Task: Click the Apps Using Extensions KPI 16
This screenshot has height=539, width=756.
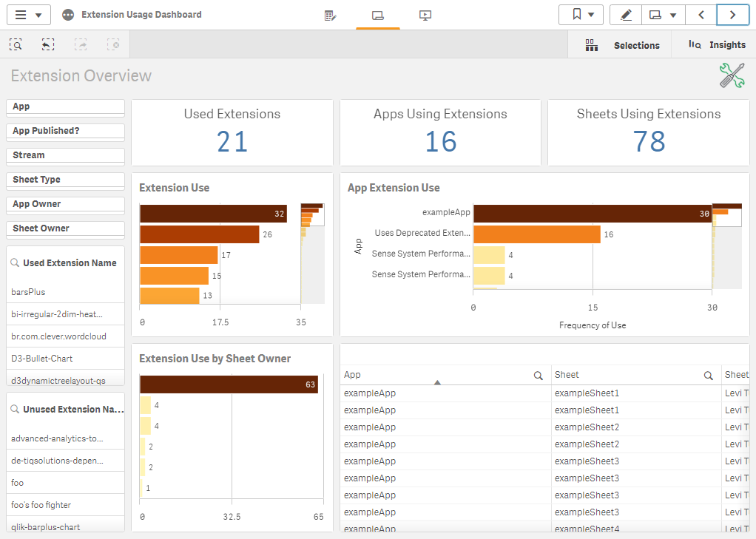Action: [441, 142]
